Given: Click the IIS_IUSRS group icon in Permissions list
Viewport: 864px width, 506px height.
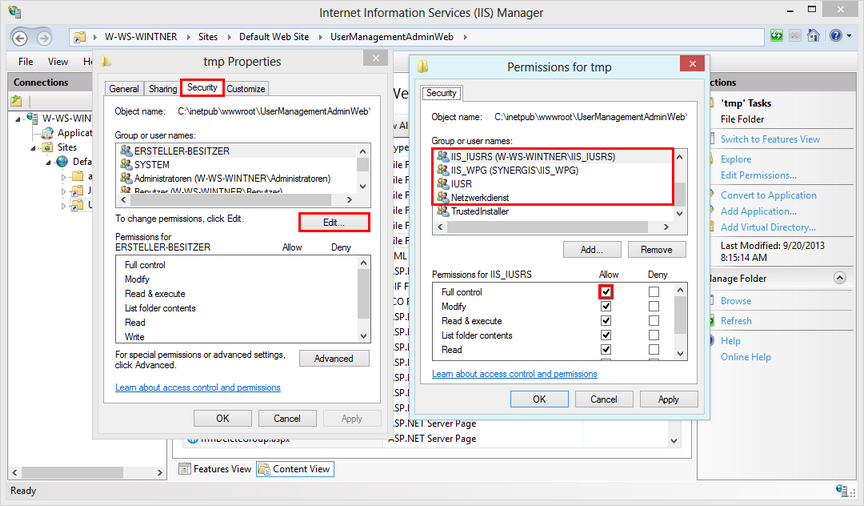Looking at the screenshot, I should [x=443, y=157].
